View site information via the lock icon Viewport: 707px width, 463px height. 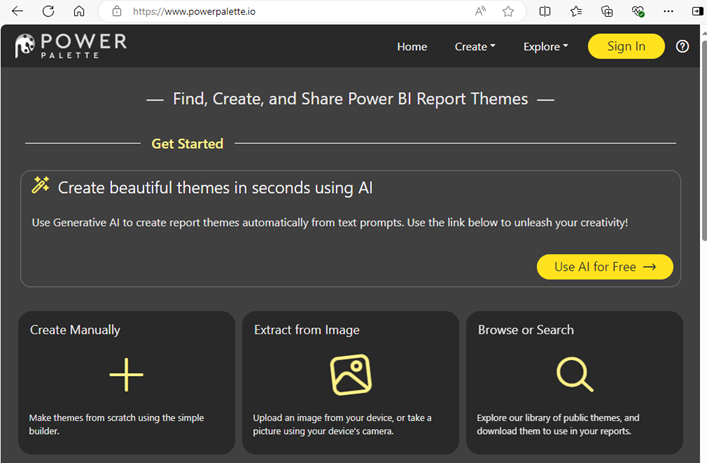[117, 11]
